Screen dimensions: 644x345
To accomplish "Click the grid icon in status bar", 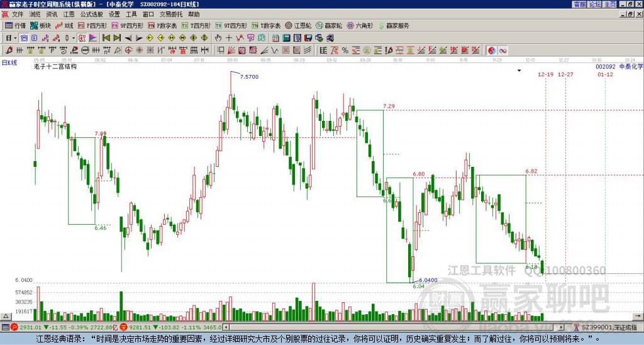I will click(5, 327).
